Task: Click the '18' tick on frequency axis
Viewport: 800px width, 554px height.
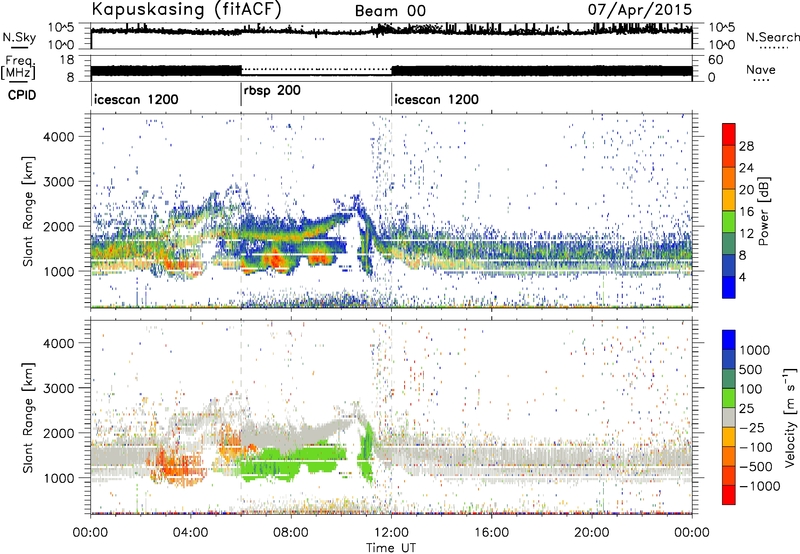Action: coord(67,60)
